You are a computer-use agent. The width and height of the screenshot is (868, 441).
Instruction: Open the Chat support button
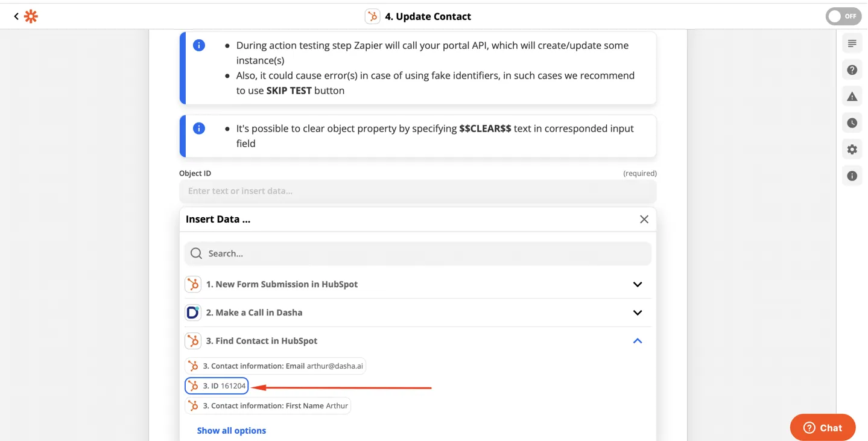pos(823,428)
